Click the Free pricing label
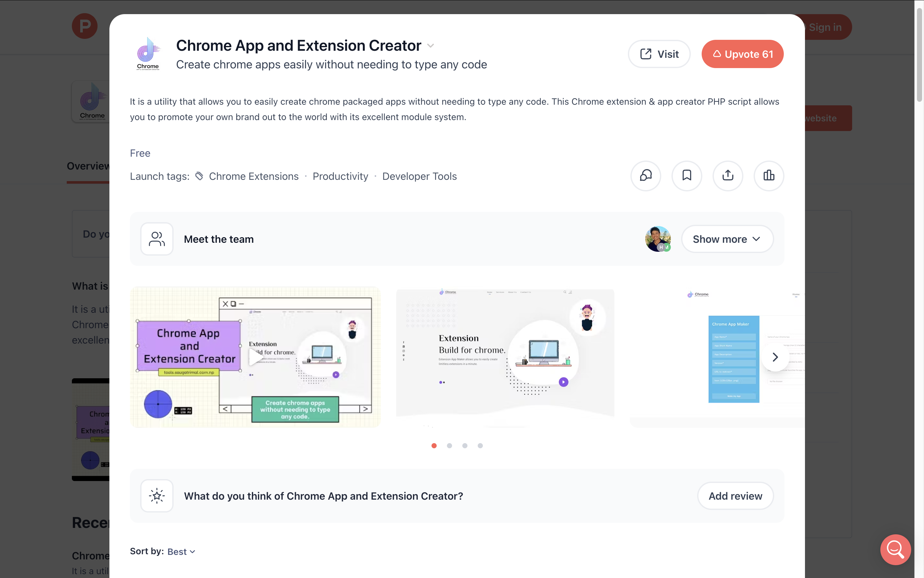Viewport: 924px width, 578px height. 140,153
